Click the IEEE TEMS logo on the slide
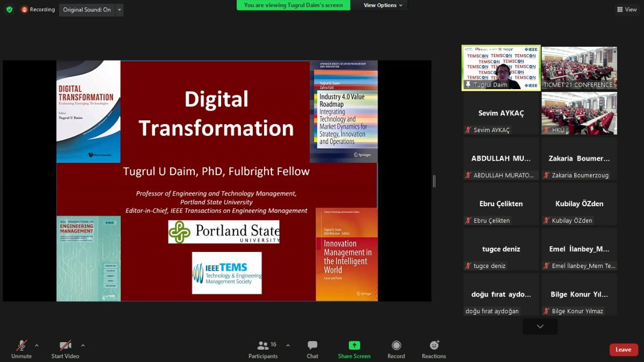Viewport: 644px width, 362px height. (227, 273)
